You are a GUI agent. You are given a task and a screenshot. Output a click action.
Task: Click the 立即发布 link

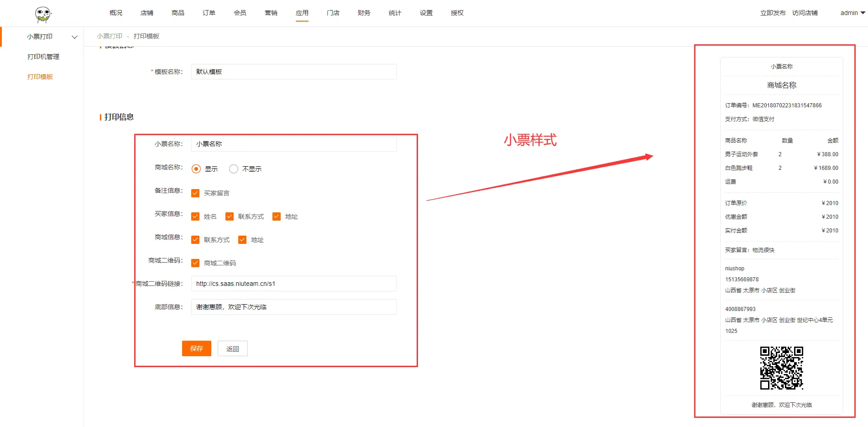773,13
